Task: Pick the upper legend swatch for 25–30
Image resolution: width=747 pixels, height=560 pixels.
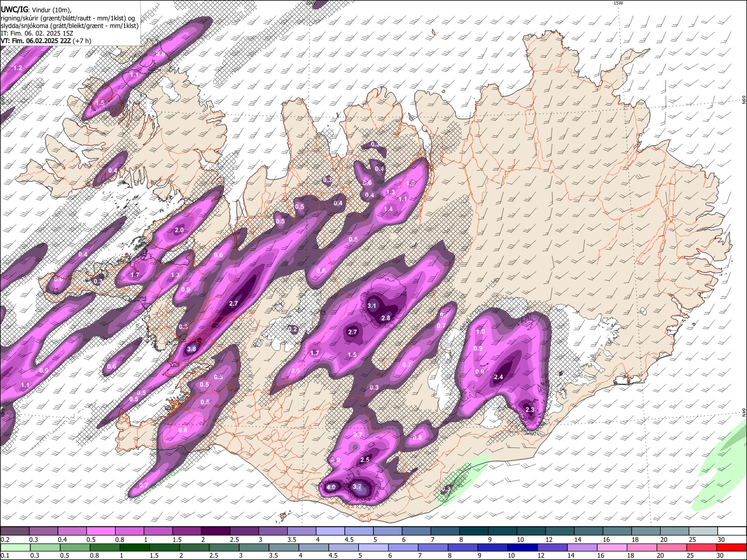Action: [x=703, y=531]
